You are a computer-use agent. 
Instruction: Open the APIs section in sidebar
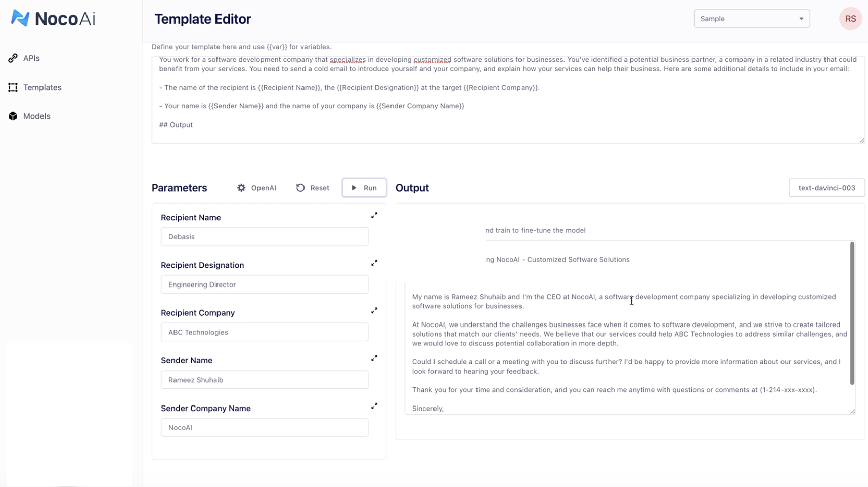(31, 58)
